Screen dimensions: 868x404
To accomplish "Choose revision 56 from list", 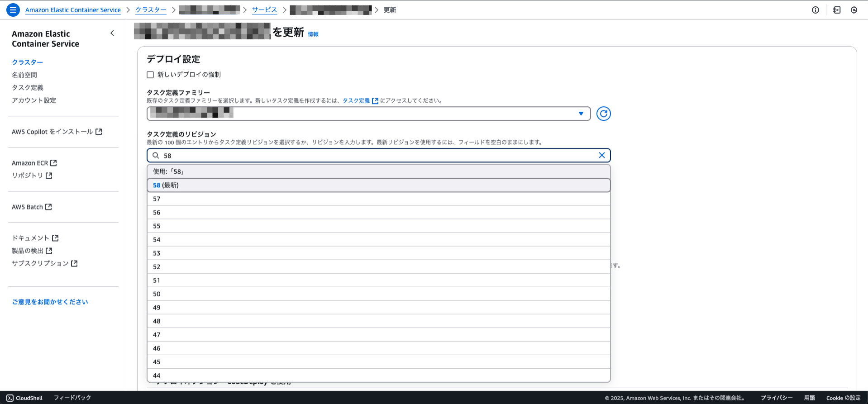I will coord(379,212).
